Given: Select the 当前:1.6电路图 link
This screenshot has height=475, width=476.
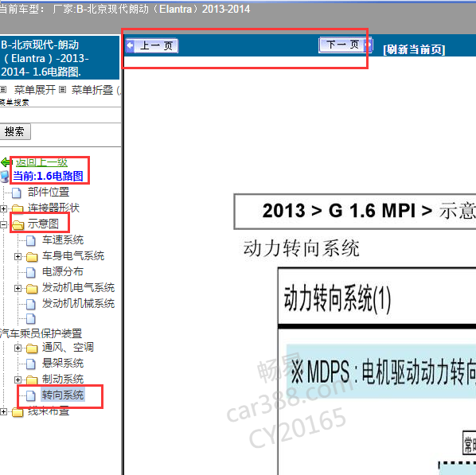Looking at the screenshot, I should pos(48,176).
